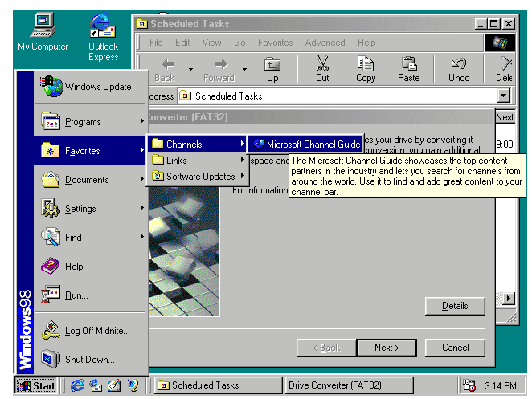Click the Copy toolbar icon
This screenshot has height=399, width=532.
point(366,68)
